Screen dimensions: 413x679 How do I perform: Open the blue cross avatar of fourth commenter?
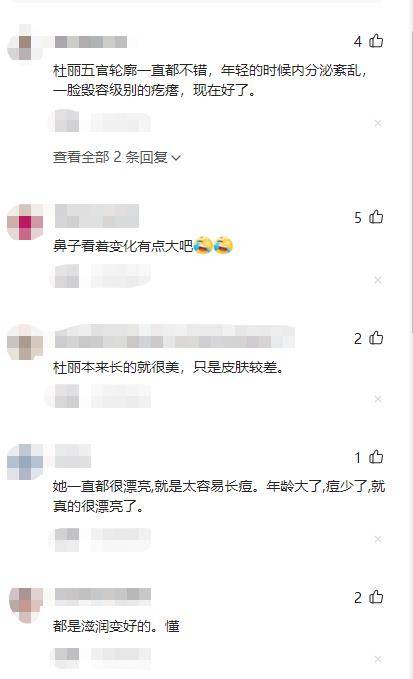pos(25,462)
